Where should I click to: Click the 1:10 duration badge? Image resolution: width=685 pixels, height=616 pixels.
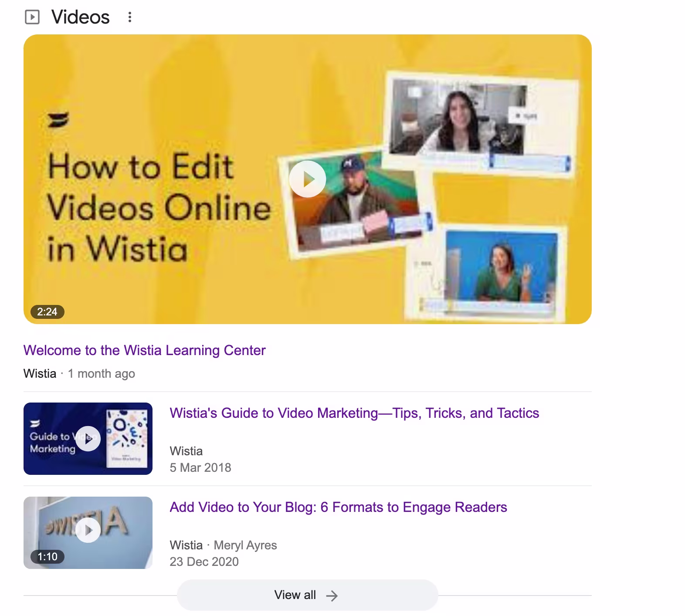point(47,557)
